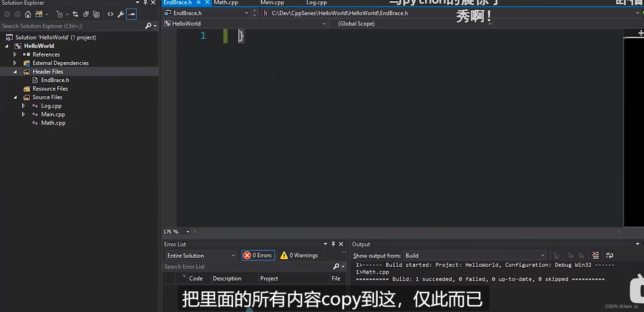Select Math.cpp in Solution Explorer

click(x=53, y=123)
